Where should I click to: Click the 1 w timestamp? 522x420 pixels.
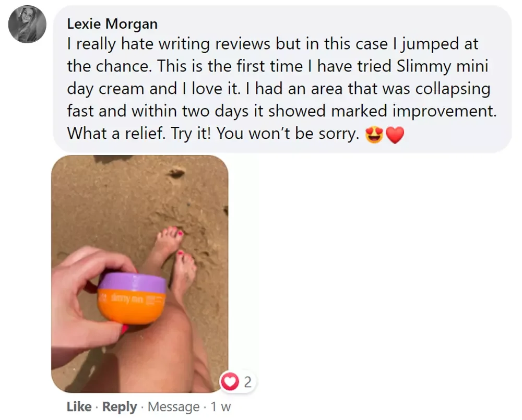[221, 406]
